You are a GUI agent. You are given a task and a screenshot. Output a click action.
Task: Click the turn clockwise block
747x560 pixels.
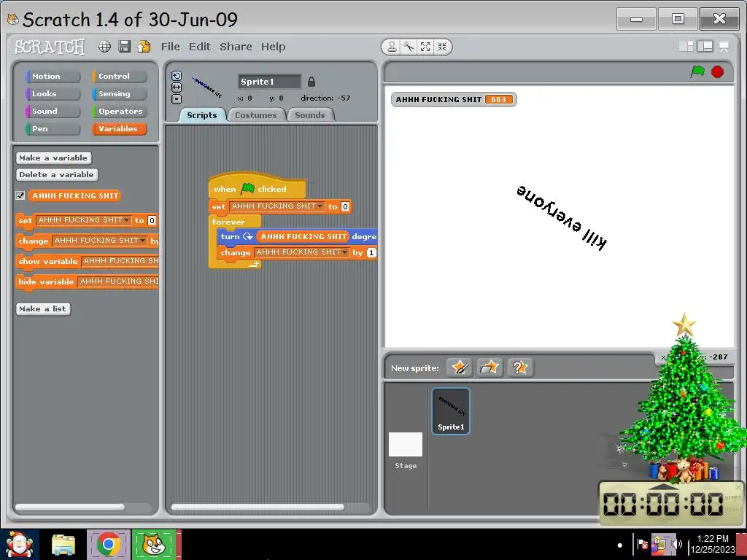tap(298, 237)
